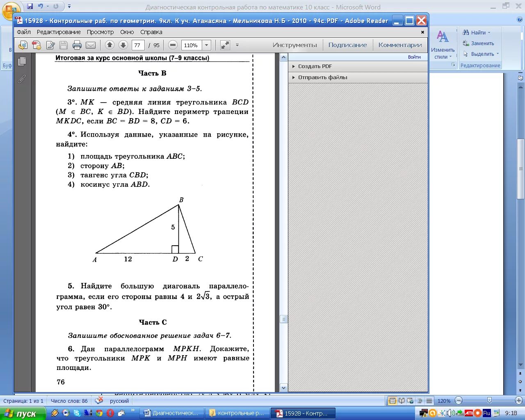This screenshot has height=420, width=525.
Task: Click the spelling check icon in Word status bar
Action: coord(99,400)
